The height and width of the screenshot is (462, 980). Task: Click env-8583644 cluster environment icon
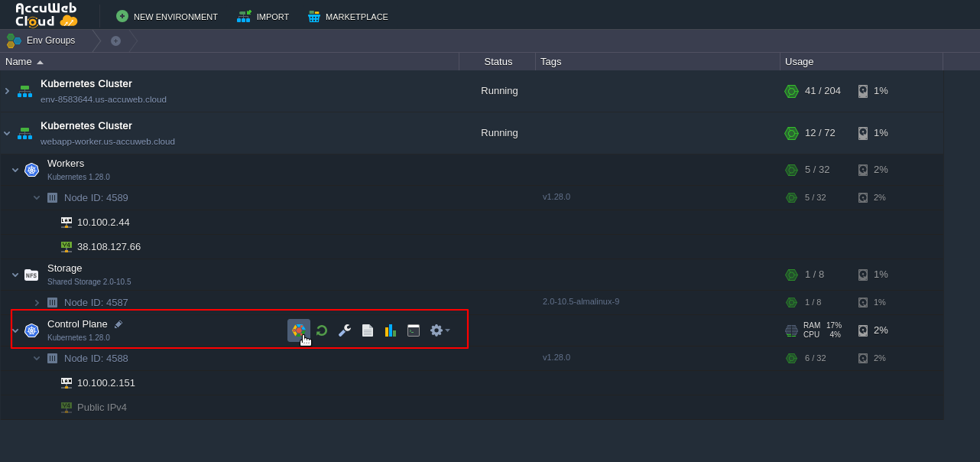pos(25,91)
